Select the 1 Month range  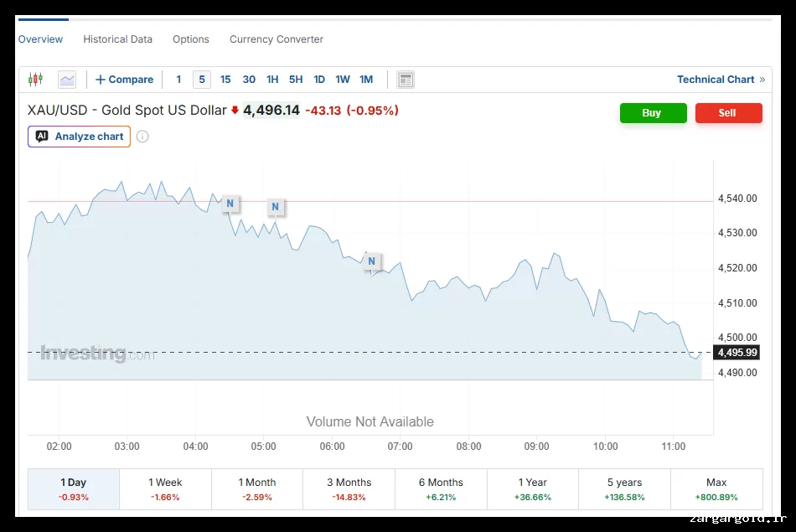click(x=257, y=488)
